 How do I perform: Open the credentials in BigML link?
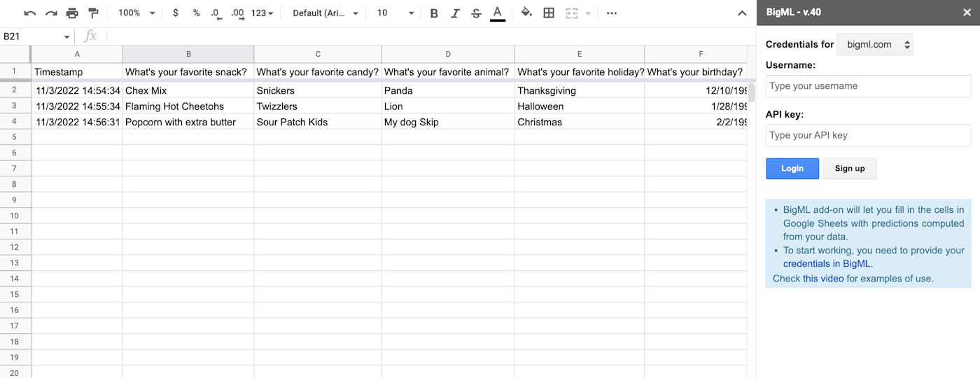(828, 264)
